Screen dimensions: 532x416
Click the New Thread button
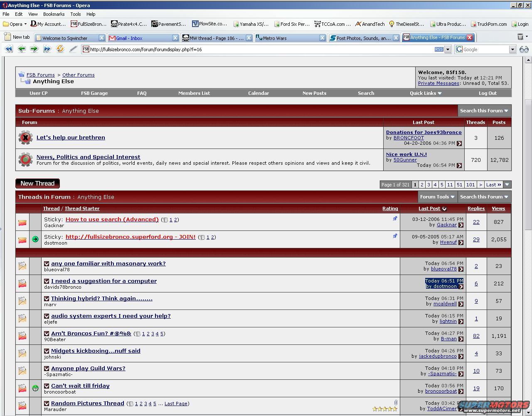point(37,183)
